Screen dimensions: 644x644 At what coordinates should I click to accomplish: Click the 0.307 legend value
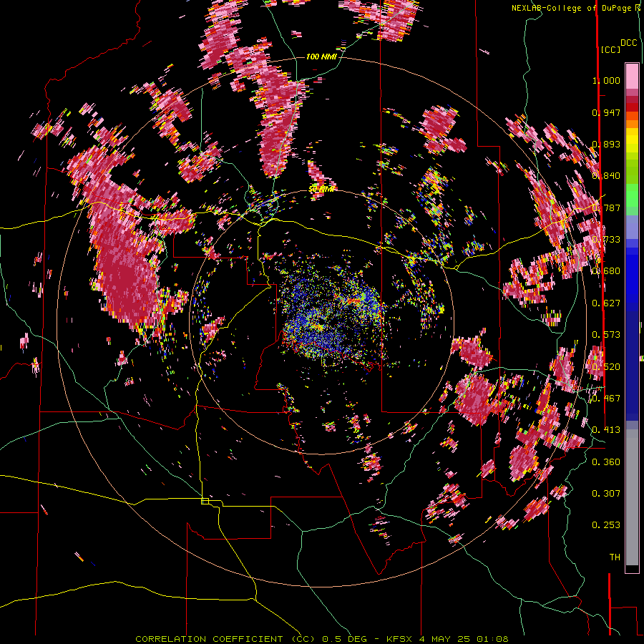coord(606,493)
